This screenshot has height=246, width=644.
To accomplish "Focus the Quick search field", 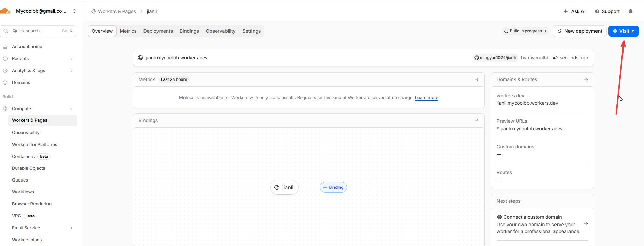I will 36,31.
